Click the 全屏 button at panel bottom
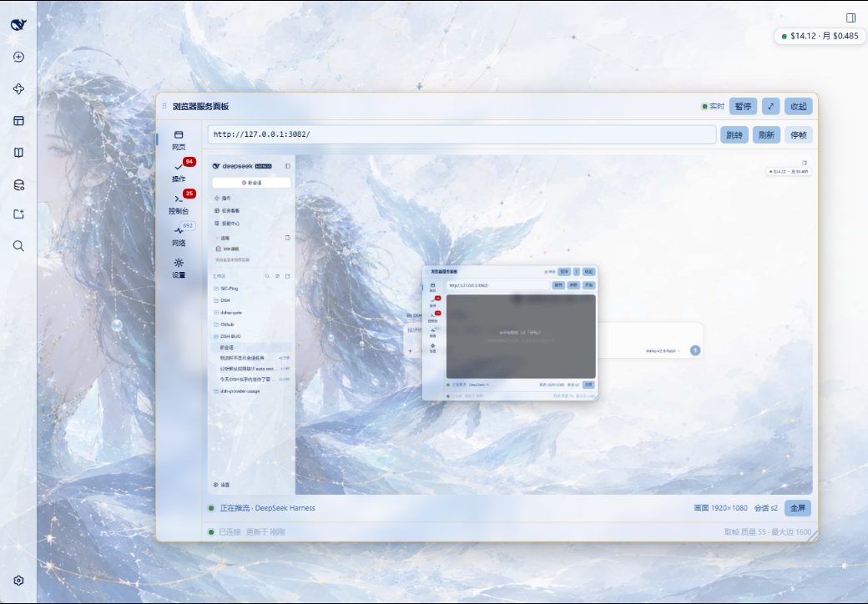868x604 pixels. point(798,508)
